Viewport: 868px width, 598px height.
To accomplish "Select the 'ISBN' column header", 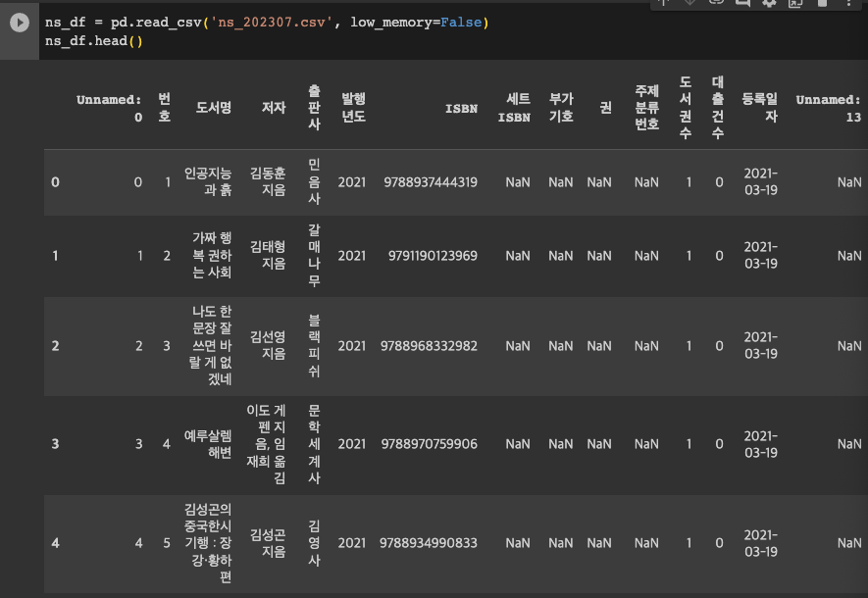I will tap(461, 109).
